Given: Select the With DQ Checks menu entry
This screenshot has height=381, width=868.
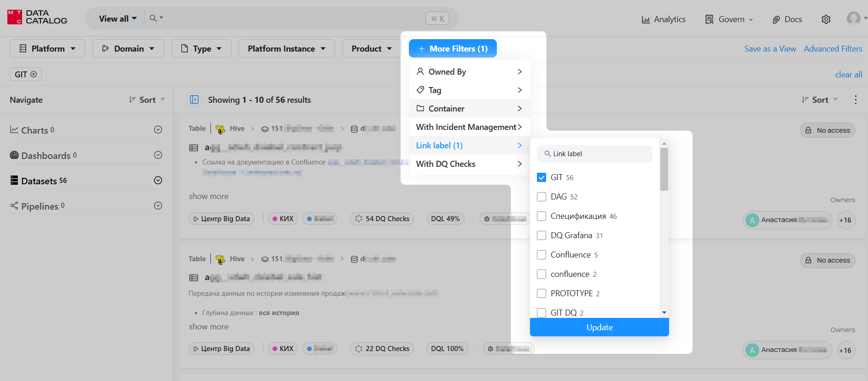Looking at the screenshot, I should (469, 164).
